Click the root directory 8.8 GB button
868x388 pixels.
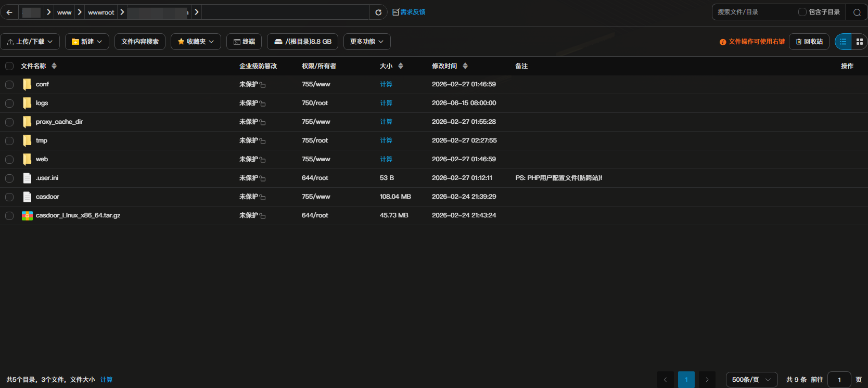302,42
